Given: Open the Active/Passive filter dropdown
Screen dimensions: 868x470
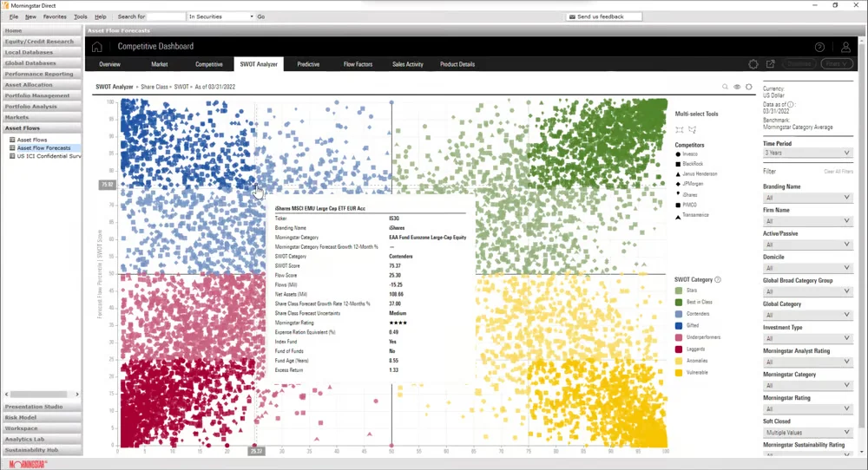Looking at the screenshot, I should 807,245.
